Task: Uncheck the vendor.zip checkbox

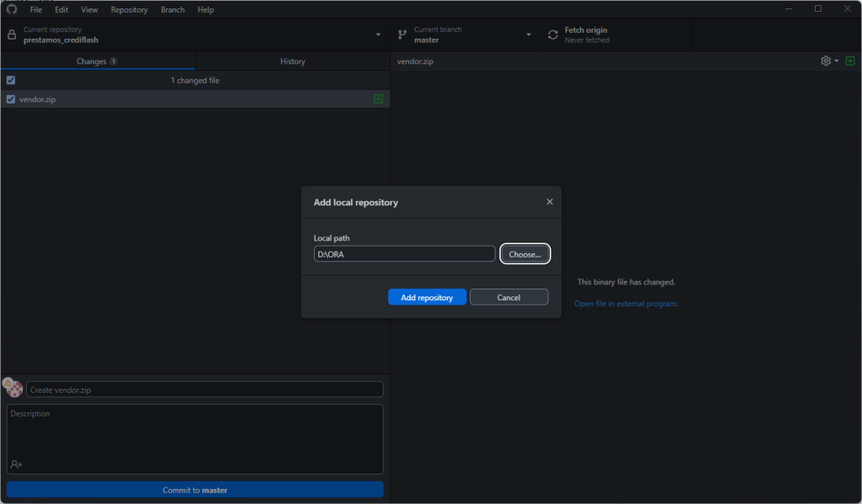Action: pos(11,99)
